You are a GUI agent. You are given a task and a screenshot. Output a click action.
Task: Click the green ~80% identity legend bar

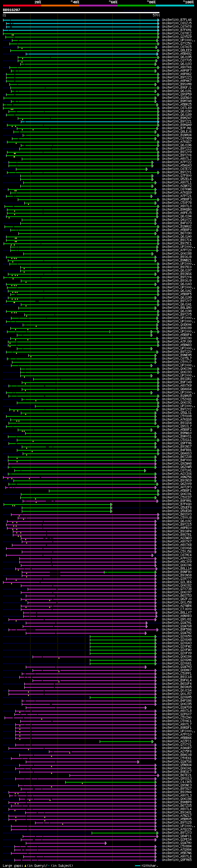(x=137, y=6)
